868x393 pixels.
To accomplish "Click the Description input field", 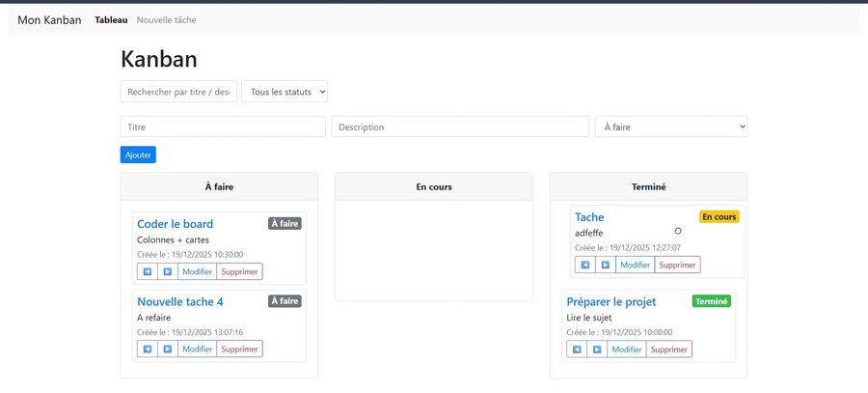I will pos(460,126).
